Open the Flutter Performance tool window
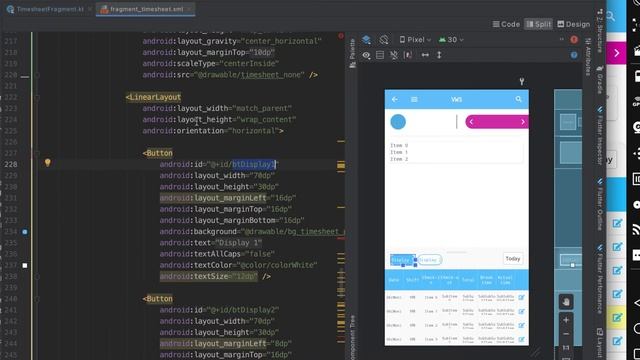 [x=600, y=279]
